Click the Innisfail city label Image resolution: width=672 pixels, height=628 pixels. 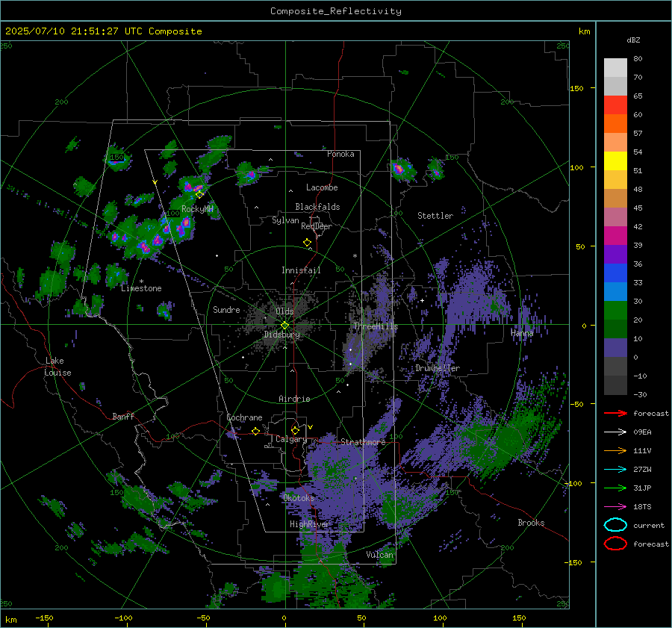pyautogui.click(x=301, y=270)
